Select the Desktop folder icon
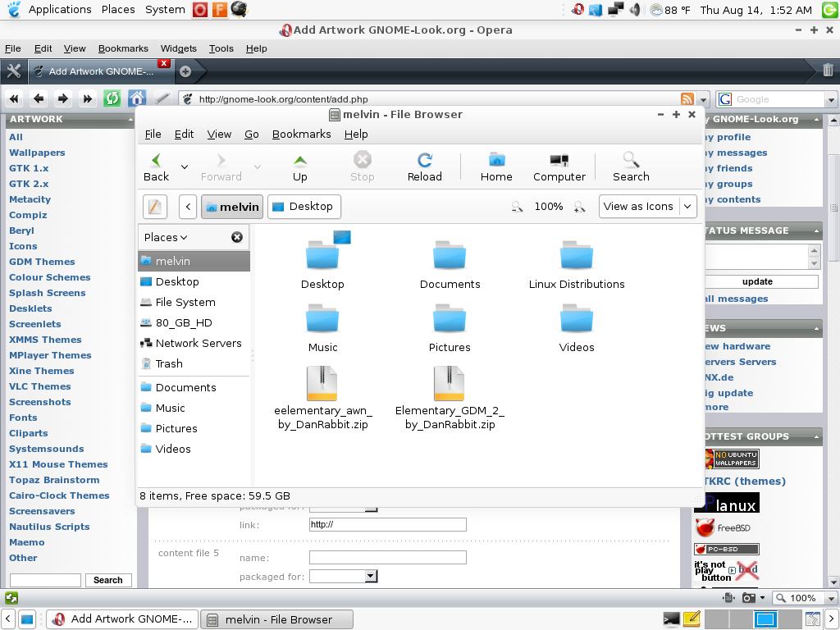This screenshot has height=630, width=840. pyautogui.click(x=322, y=261)
